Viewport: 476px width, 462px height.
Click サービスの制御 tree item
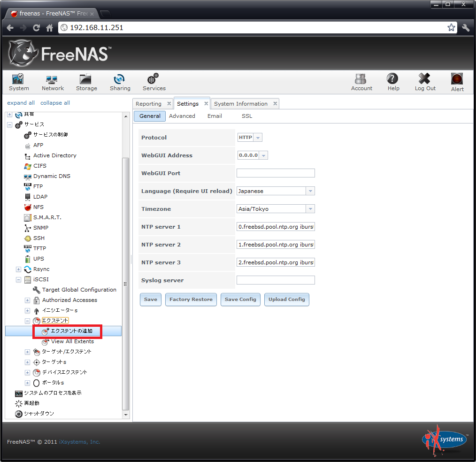50,134
